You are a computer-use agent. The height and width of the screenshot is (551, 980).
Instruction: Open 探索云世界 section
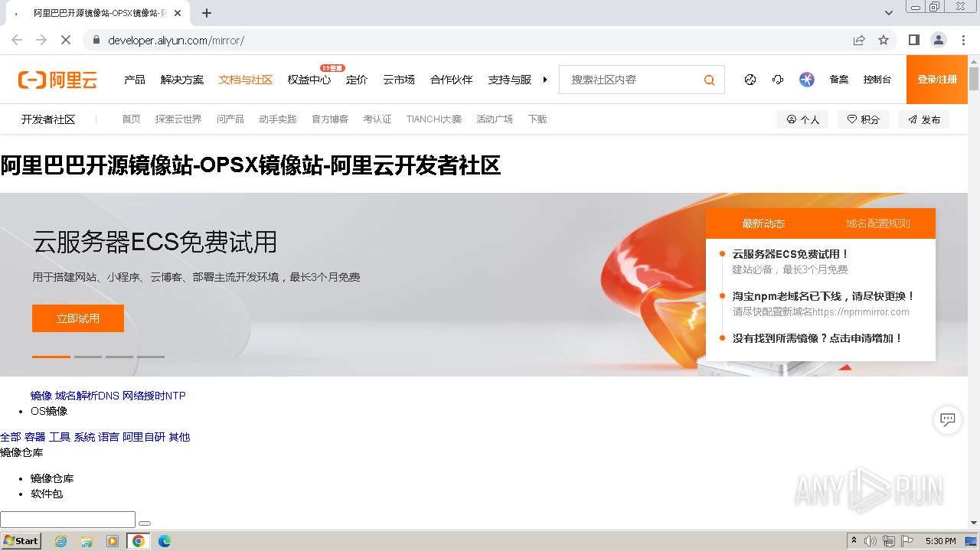[178, 119]
